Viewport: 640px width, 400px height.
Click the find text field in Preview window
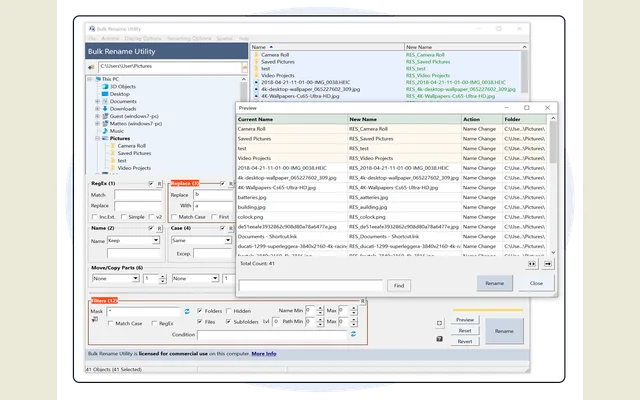click(x=311, y=285)
